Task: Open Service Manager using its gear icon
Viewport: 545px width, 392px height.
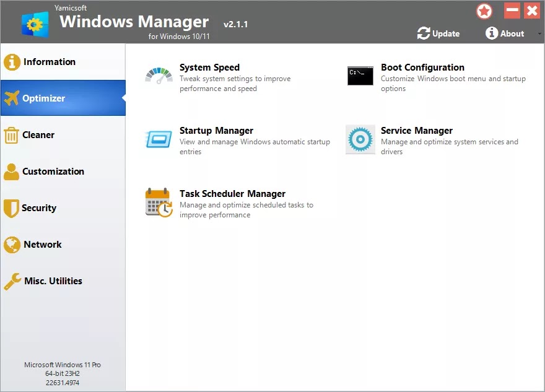Action: pyautogui.click(x=359, y=139)
